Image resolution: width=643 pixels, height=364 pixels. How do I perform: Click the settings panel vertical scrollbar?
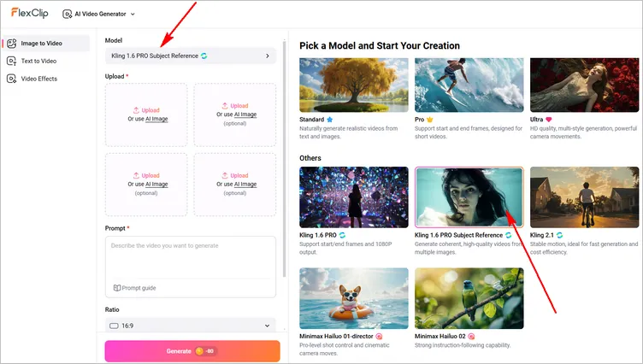[284, 158]
